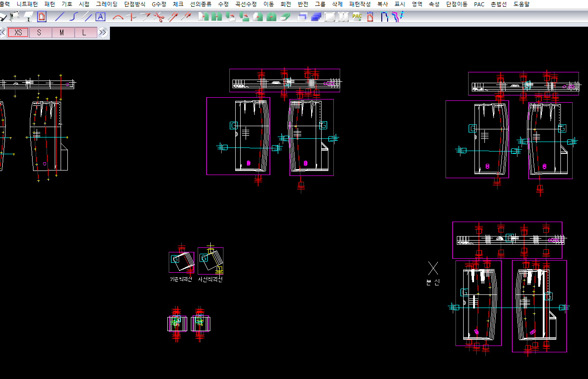
Task: Click the 기준직각선 pattern piece thumbnail
Action: tap(181, 263)
